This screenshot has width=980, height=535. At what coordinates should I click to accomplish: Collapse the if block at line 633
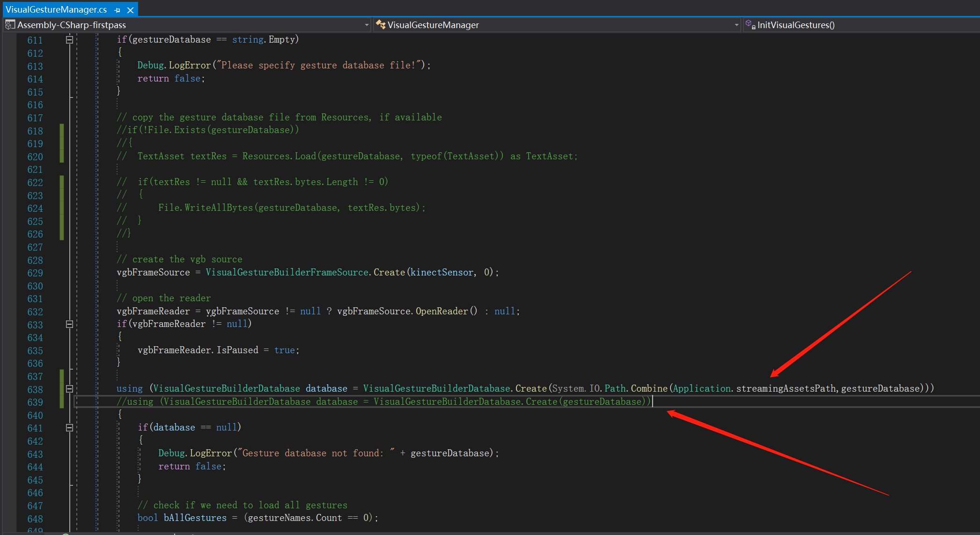pyautogui.click(x=69, y=324)
